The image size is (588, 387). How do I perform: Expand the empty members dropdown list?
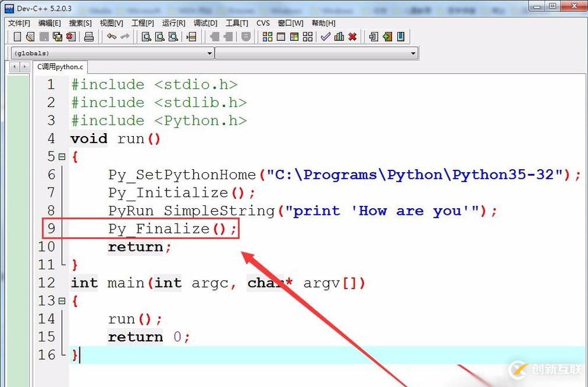[x=316, y=53]
